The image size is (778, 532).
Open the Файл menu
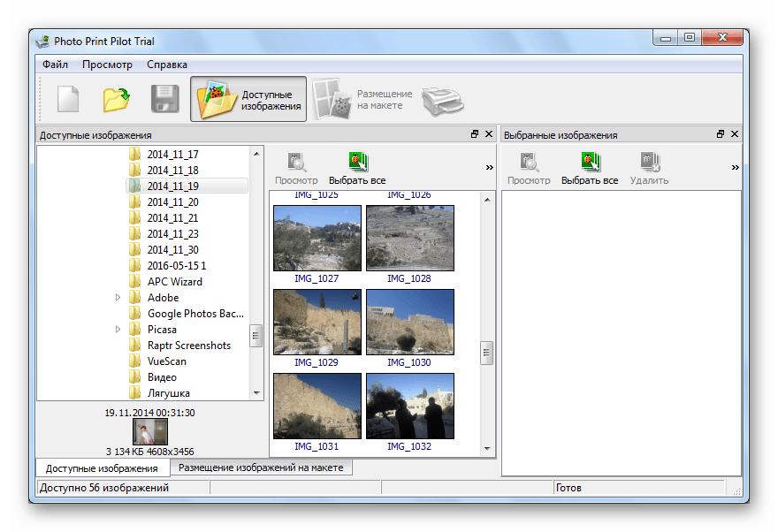coord(55,65)
